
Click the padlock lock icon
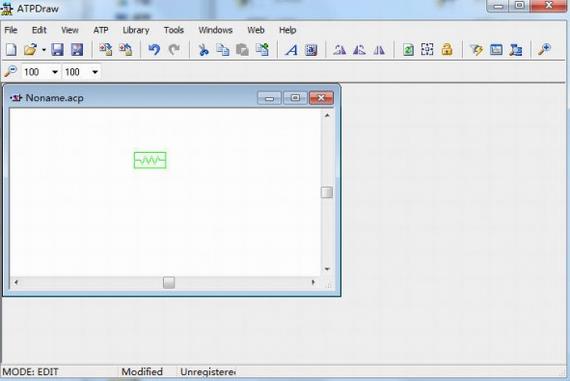click(447, 49)
